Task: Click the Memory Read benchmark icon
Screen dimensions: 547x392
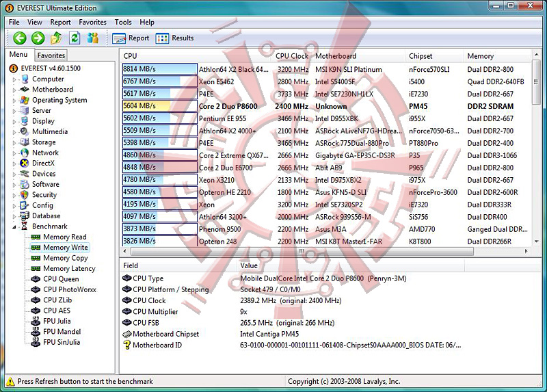Action: (36, 237)
